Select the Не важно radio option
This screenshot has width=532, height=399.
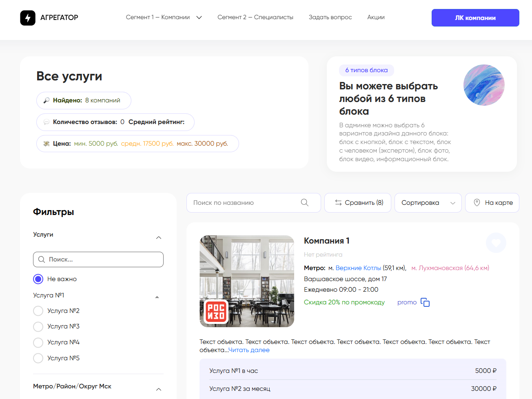pyautogui.click(x=38, y=279)
